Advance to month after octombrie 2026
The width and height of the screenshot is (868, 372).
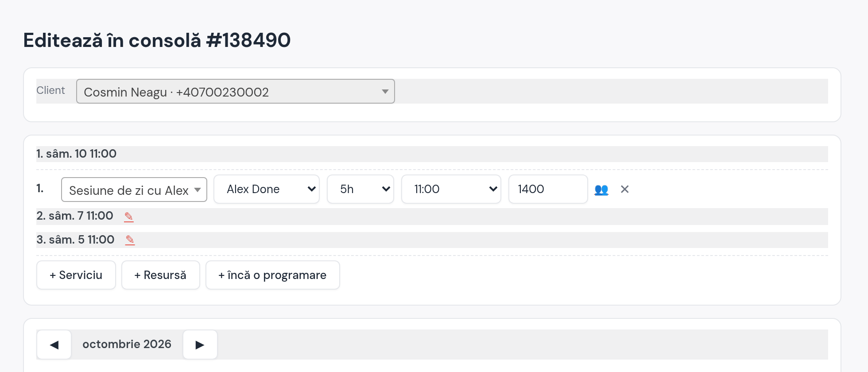(200, 345)
